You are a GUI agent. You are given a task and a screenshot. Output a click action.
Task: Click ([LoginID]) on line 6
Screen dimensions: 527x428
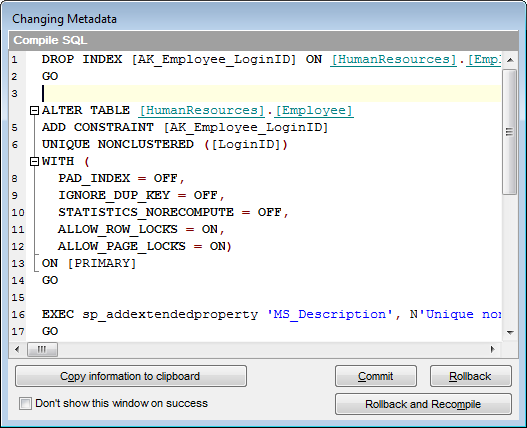pyautogui.click(x=246, y=145)
